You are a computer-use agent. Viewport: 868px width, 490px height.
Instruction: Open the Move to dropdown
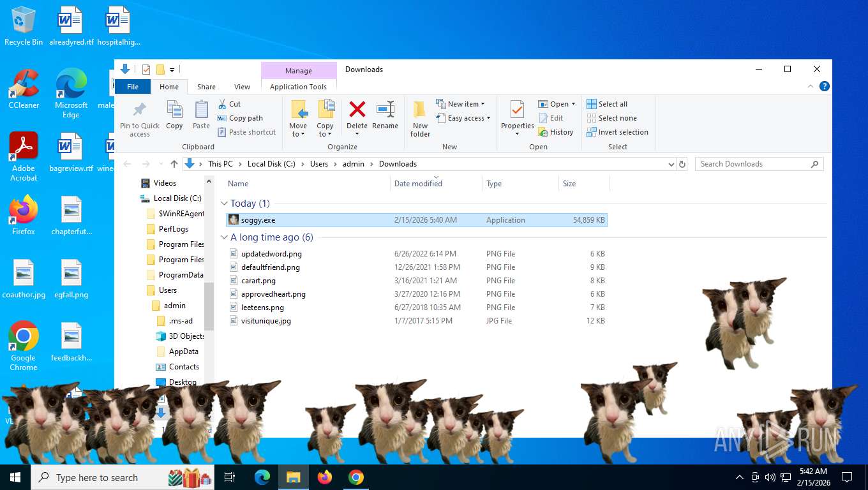coord(298,130)
